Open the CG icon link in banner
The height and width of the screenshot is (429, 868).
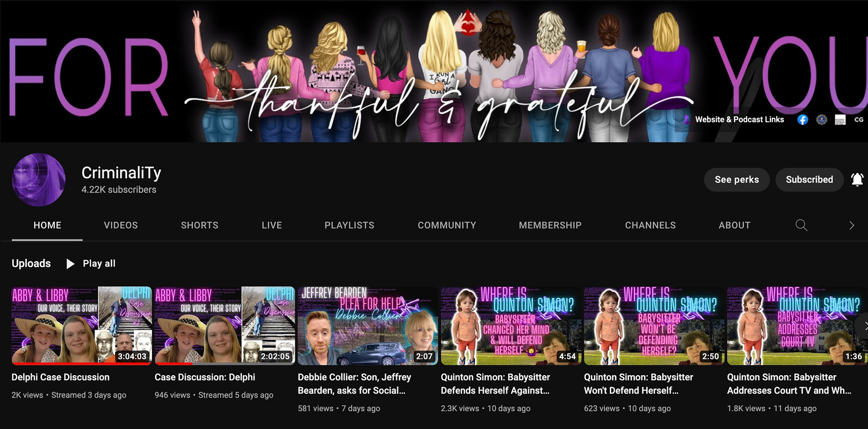tap(859, 120)
